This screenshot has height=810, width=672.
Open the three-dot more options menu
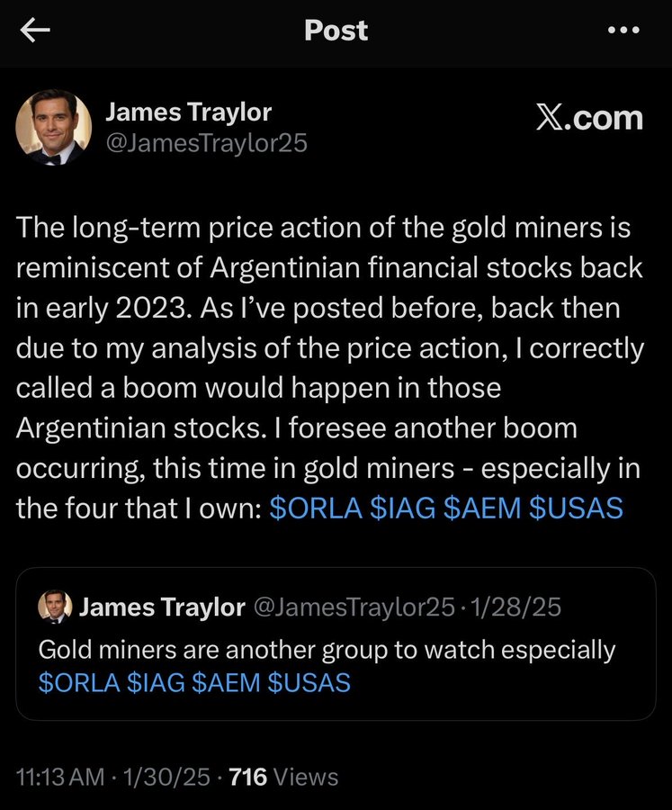(x=623, y=31)
